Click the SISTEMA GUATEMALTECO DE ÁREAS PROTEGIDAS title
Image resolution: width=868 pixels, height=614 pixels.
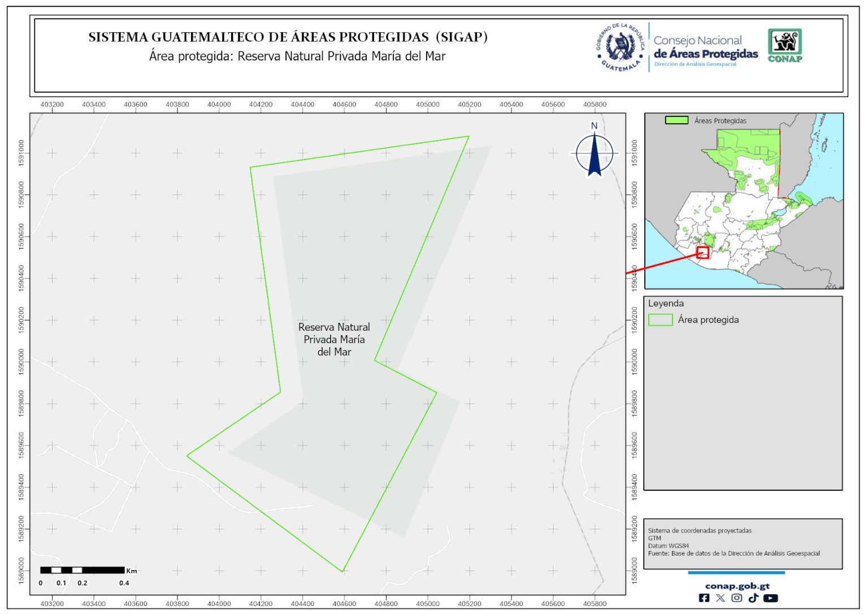tap(288, 37)
